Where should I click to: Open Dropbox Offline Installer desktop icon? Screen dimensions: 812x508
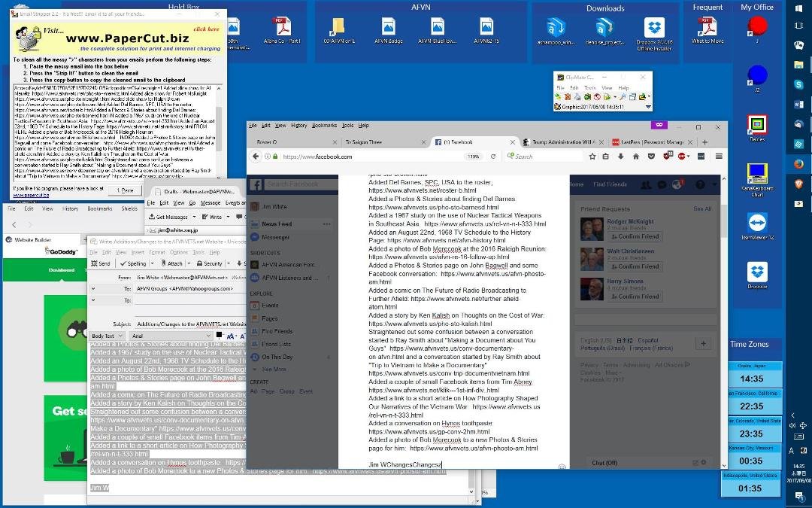click(x=654, y=34)
